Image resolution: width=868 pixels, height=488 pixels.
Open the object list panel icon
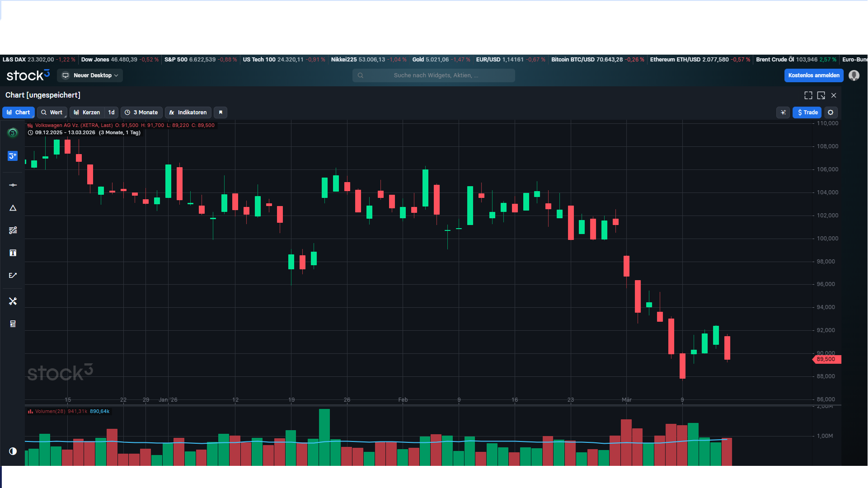pyautogui.click(x=13, y=324)
